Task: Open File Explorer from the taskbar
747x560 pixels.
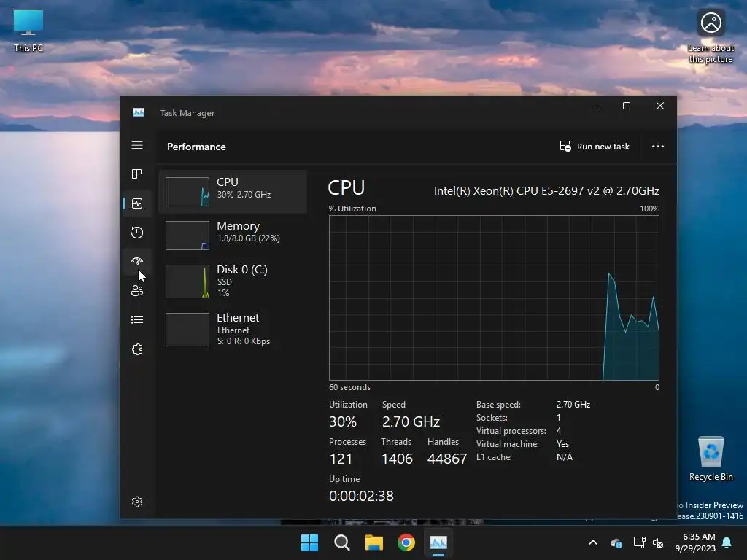Action: (x=374, y=542)
